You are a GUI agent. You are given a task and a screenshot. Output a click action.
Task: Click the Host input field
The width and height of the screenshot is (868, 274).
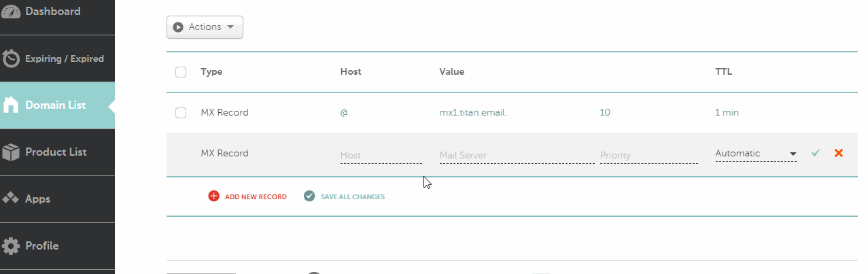click(x=381, y=155)
